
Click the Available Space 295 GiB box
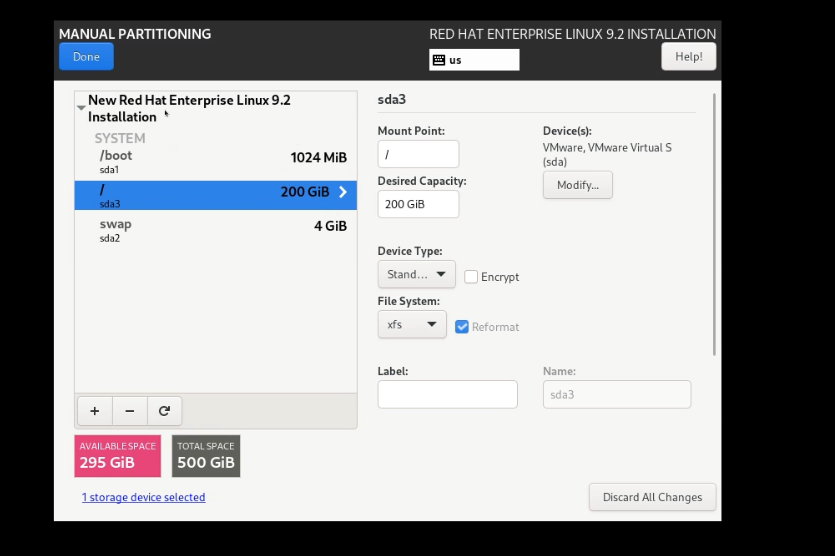[x=118, y=456]
